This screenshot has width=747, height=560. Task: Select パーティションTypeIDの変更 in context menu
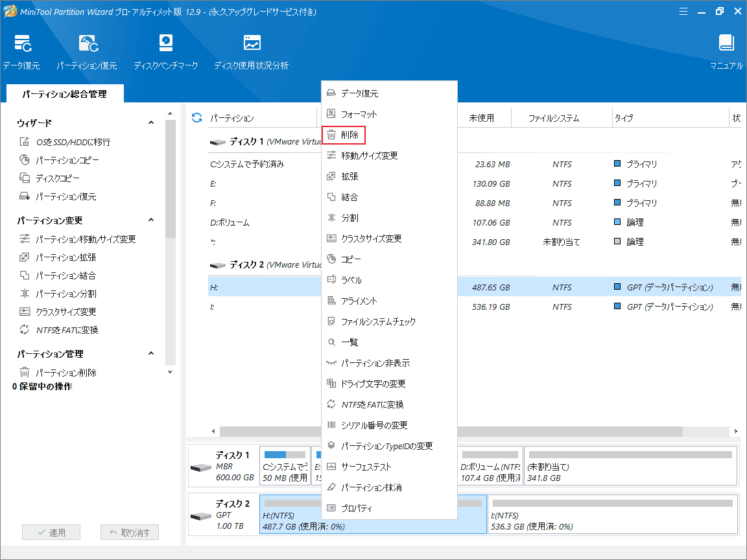(389, 446)
